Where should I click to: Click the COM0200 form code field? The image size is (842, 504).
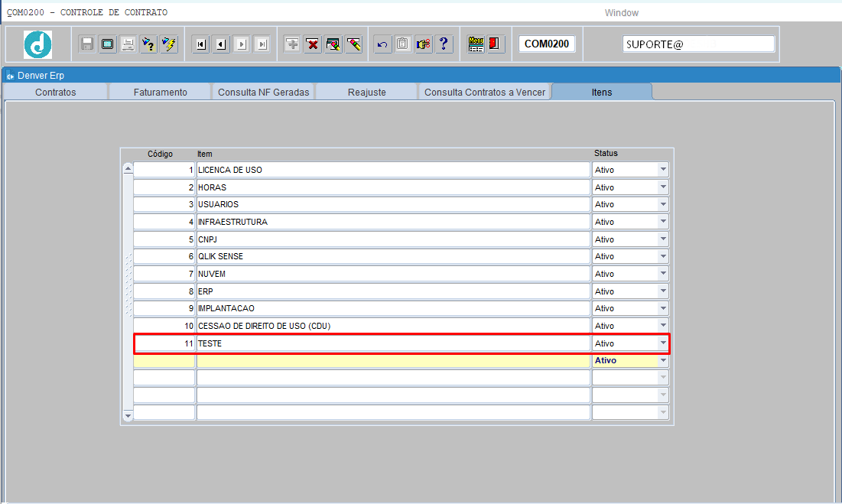click(x=547, y=44)
